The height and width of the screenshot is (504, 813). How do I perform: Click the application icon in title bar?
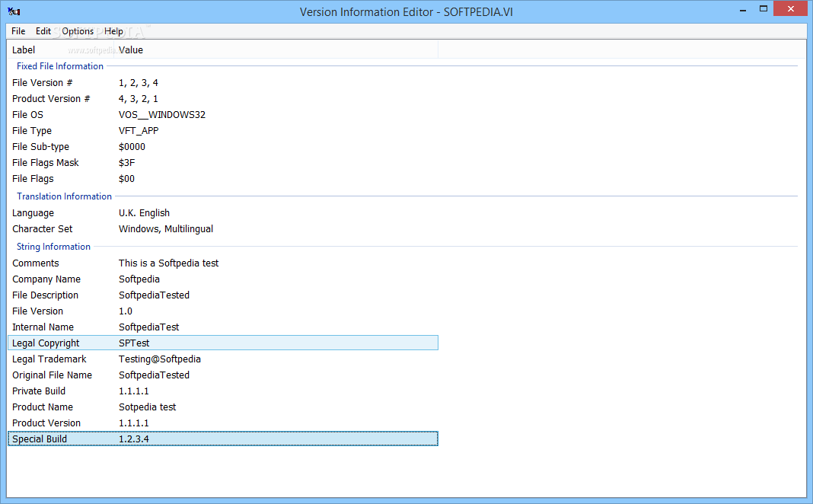(x=14, y=11)
